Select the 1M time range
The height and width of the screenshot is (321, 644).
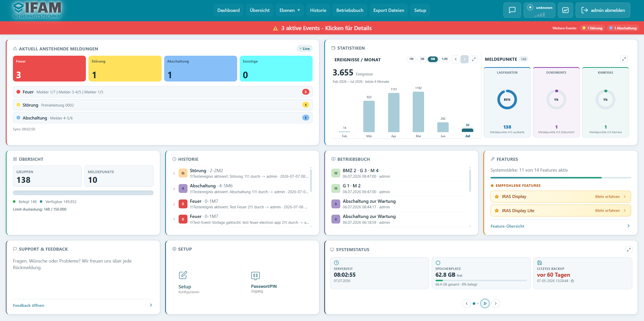(x=411, y=59)
